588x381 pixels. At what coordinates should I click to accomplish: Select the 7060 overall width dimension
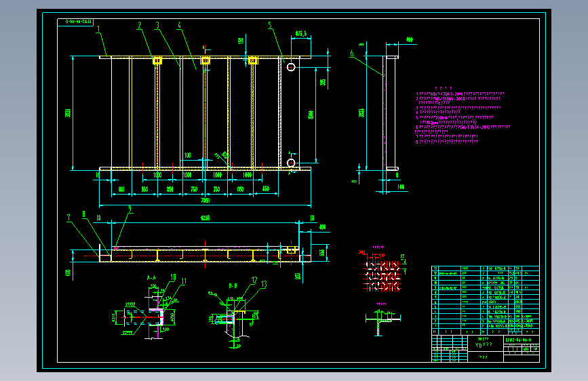[x=205, y=201]
